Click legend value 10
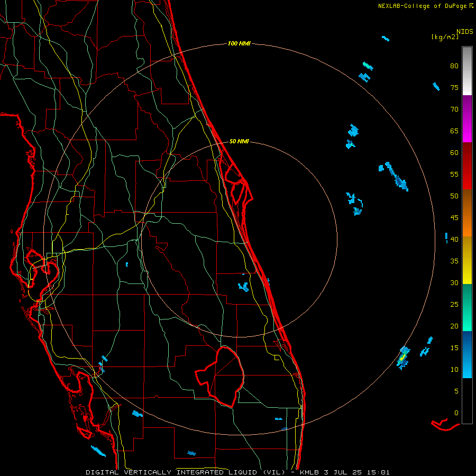 click(454, 370)
